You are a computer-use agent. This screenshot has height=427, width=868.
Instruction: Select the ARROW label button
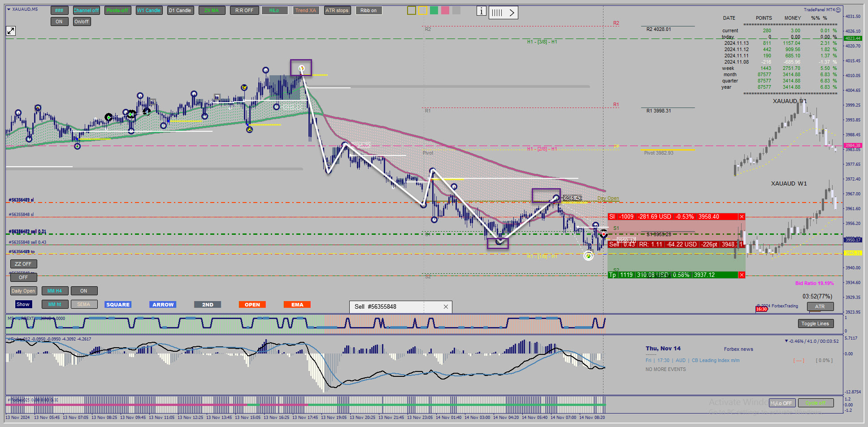tap(163, 305)
